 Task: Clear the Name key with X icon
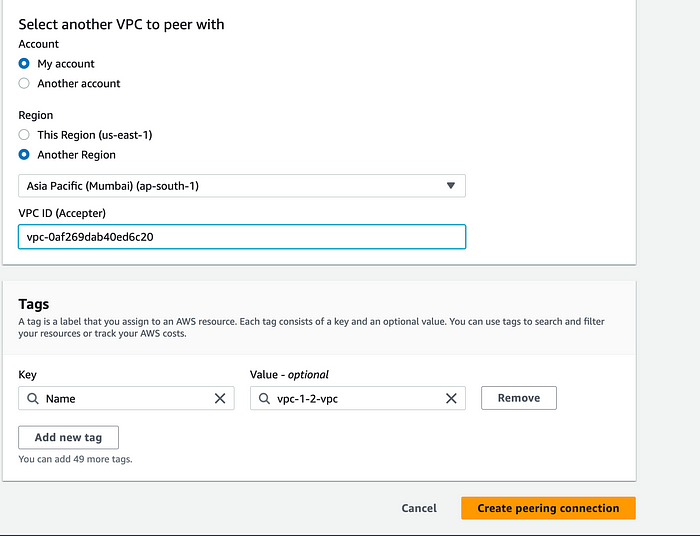point(220,398)
